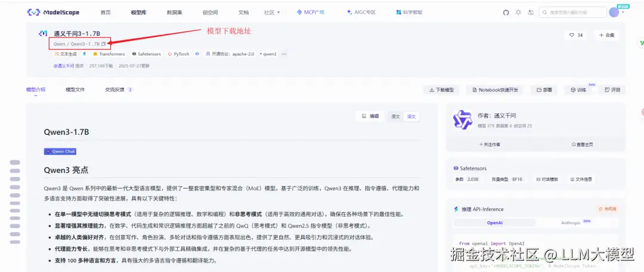Open 模型库 in top navigation
The height and width of the screenshot is (272, 644).
tap(139, 13)
